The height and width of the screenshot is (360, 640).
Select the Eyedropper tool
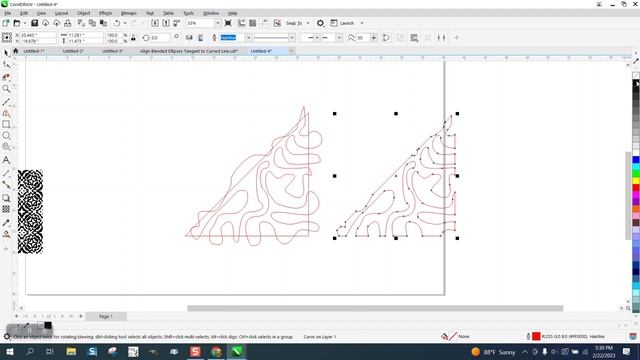click(7, 223)
